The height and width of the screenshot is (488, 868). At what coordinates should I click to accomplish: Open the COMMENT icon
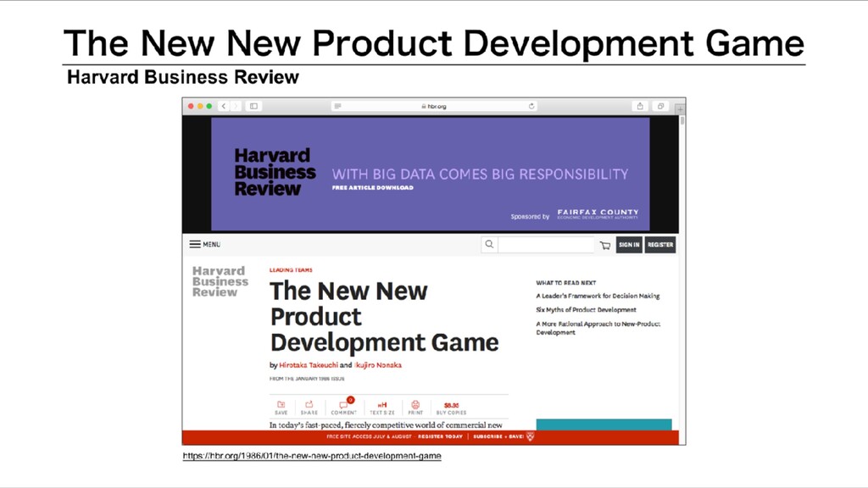tap(344, 407)
